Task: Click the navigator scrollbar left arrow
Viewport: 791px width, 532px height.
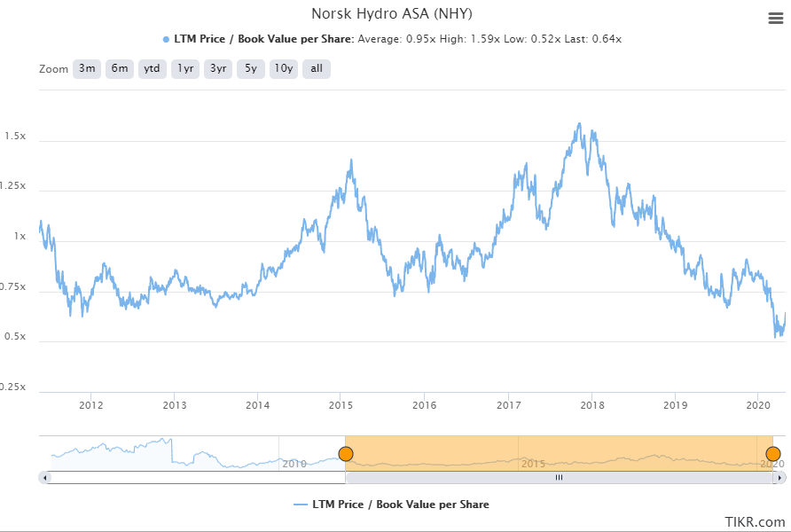Action: [x=45, y=478]
